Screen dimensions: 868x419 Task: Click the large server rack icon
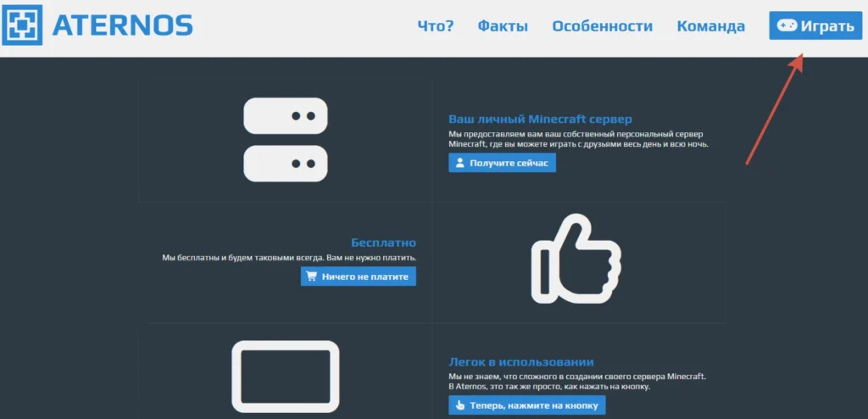tap(286, 140)
